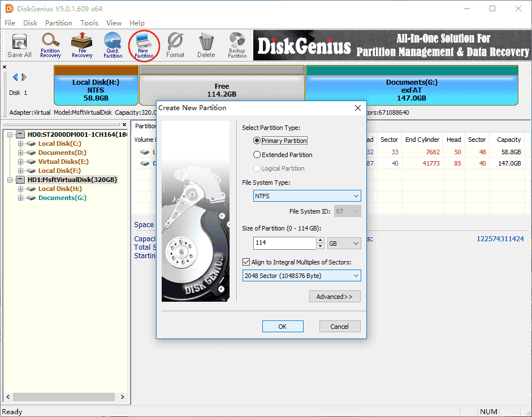Viewport: 532px width, 417px height.
Task: Click the HD0 ST2000DM001 disk icon
Action: (20, 134)
